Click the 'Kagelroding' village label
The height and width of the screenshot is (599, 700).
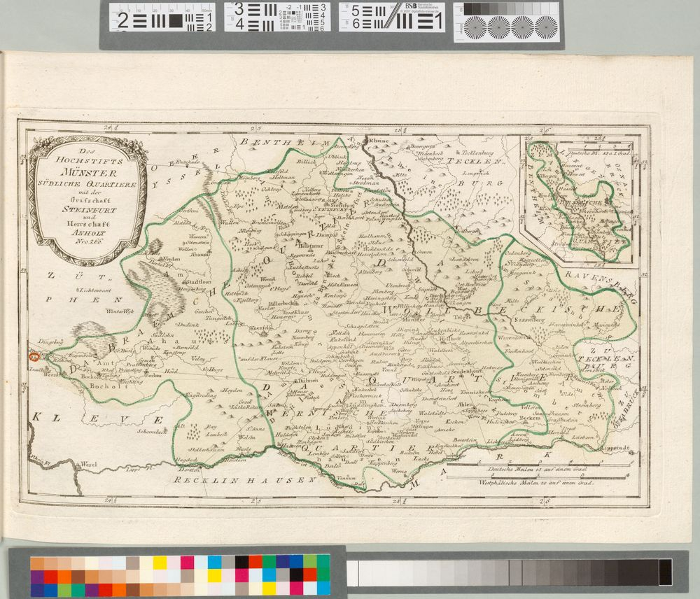(200, 395)
